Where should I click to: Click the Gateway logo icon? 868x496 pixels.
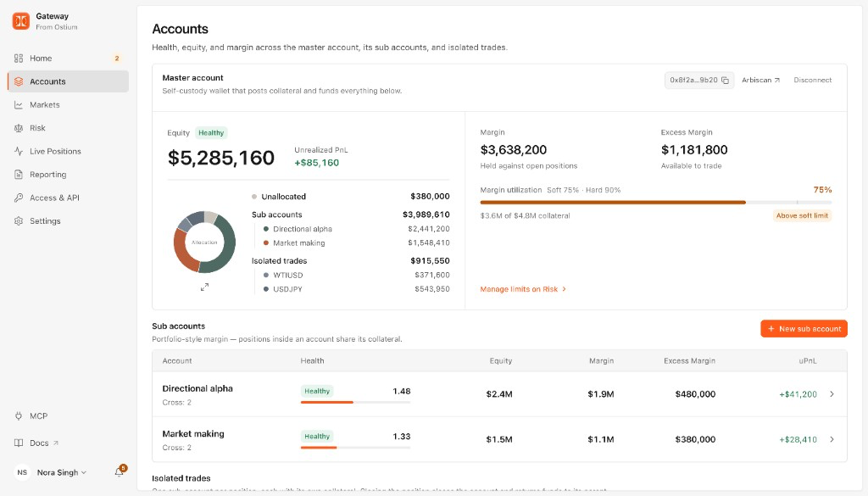click(21, 21)
